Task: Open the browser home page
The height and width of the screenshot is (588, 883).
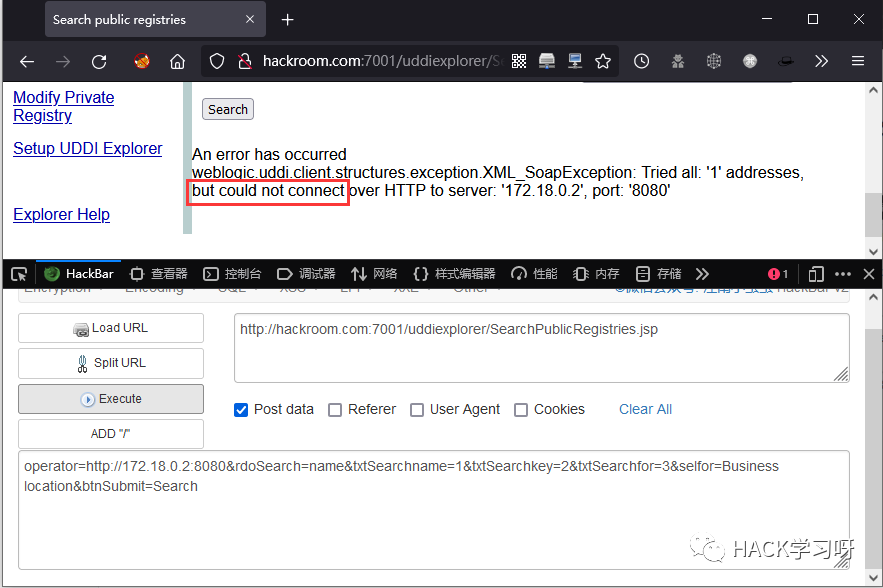Action: (x=177, y=61)
